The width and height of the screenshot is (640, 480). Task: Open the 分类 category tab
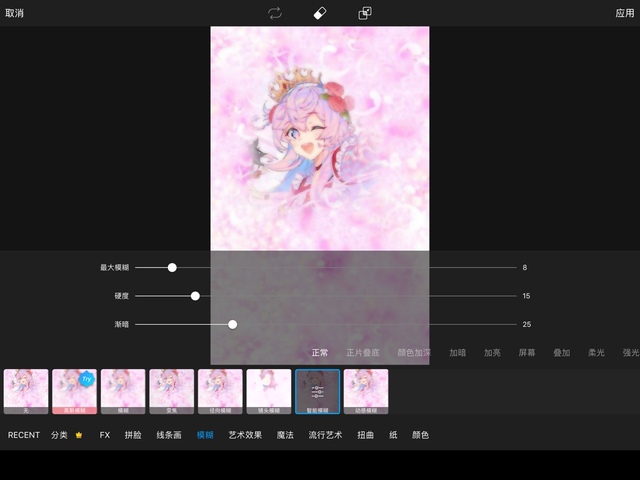tap(59, 435)
